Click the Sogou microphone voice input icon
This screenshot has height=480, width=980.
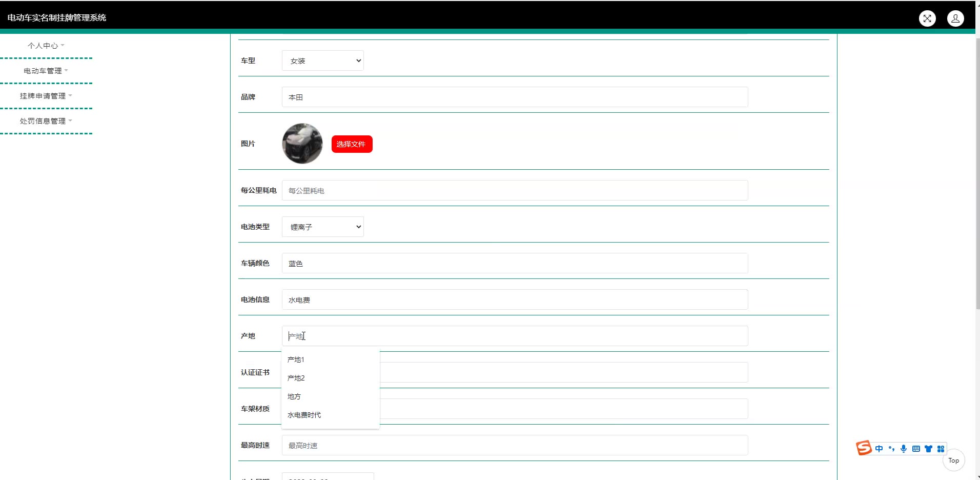(904, 449)
